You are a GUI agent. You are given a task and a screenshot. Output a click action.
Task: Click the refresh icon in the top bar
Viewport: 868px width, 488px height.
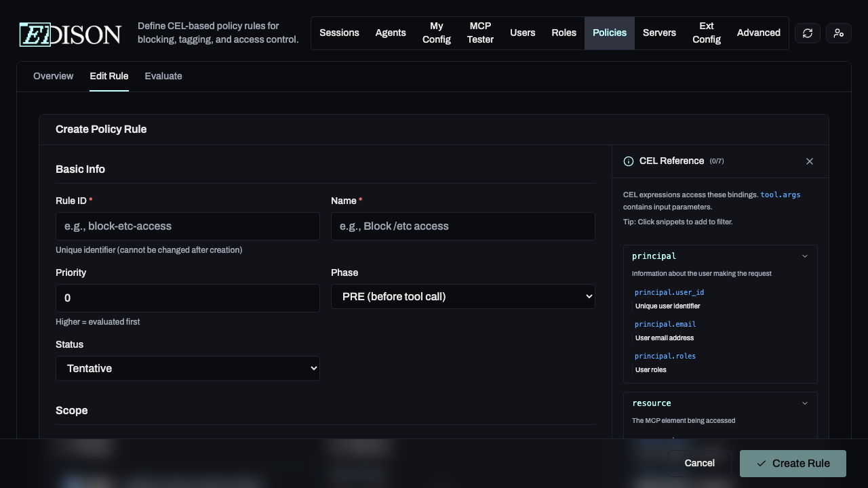[x=807, y=33]
